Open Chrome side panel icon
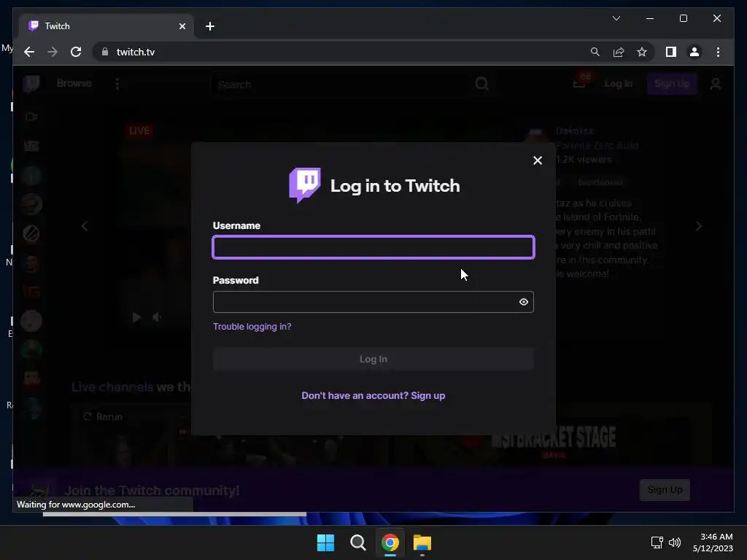This screenshot has height=560, width=747. tap(671, 52)
